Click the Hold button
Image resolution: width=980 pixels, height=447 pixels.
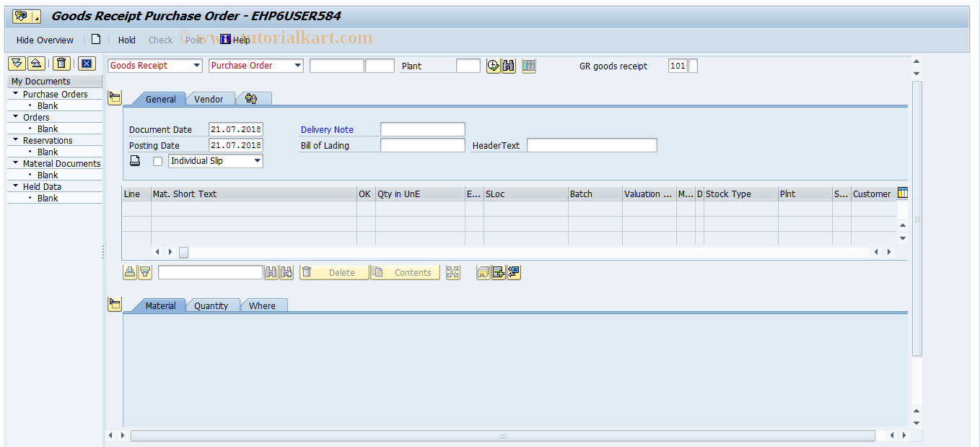click(126, 40)
